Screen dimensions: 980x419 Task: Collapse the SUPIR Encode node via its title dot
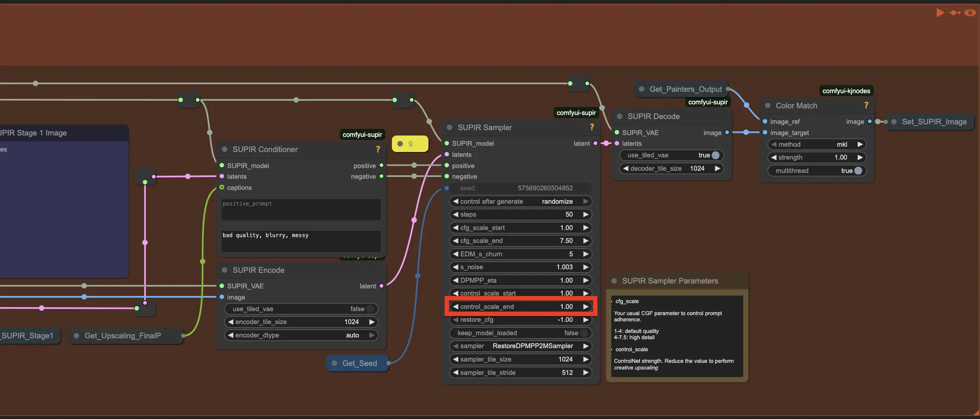click(x=224, y=270)
